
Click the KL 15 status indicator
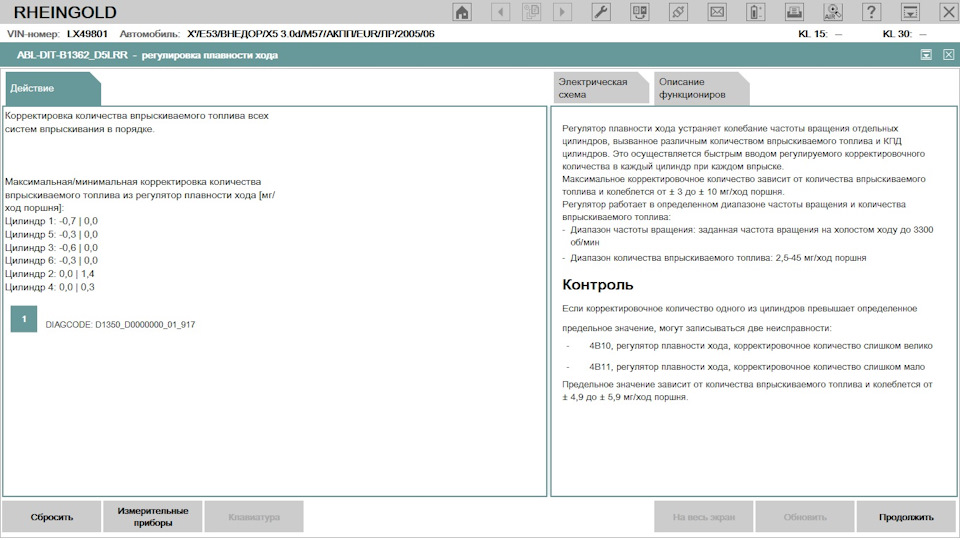(820, 34)
